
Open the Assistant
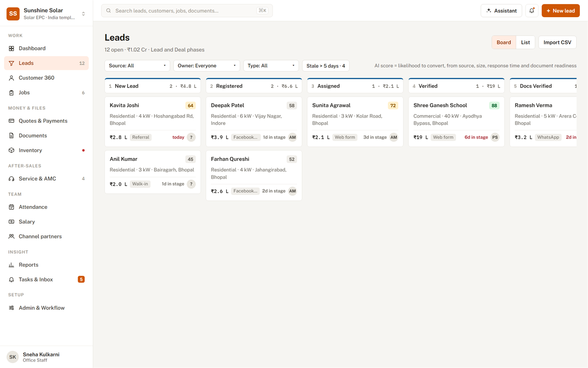tap(501, 11)
